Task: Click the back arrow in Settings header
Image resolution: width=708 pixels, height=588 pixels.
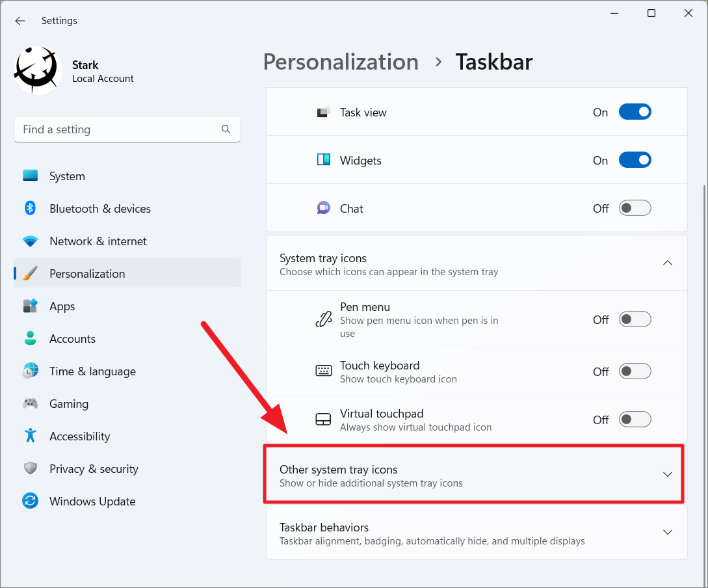Action: pos(20,21)
